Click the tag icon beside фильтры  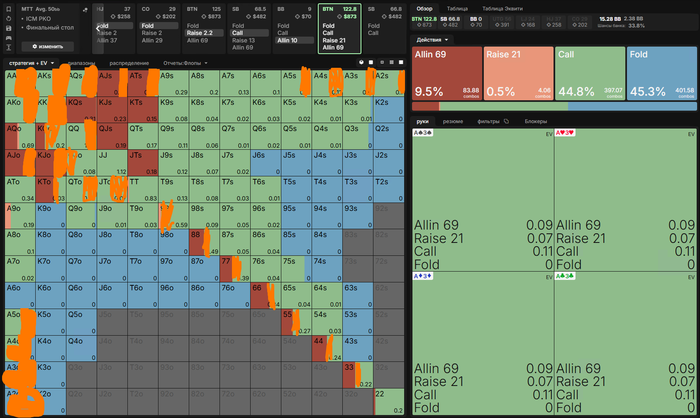pos(506,121)
